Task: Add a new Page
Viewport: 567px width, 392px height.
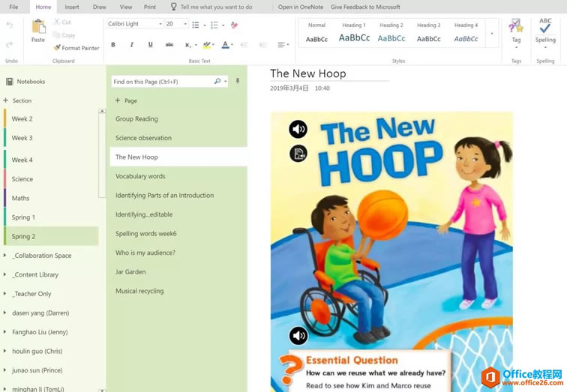Action: (x=126, y=100)
